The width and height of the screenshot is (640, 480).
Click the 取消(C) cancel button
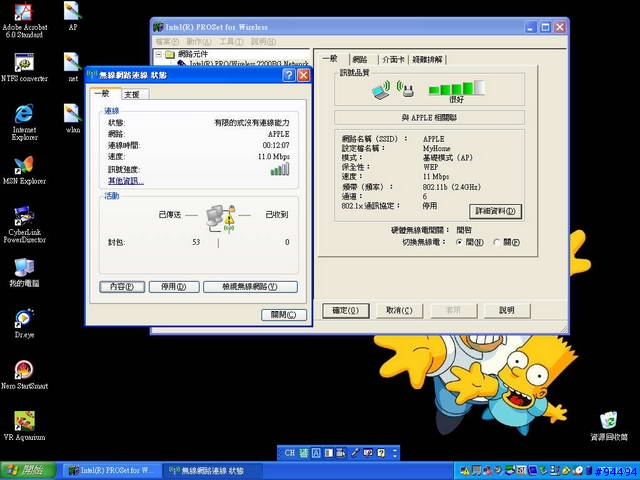[399, 310]
